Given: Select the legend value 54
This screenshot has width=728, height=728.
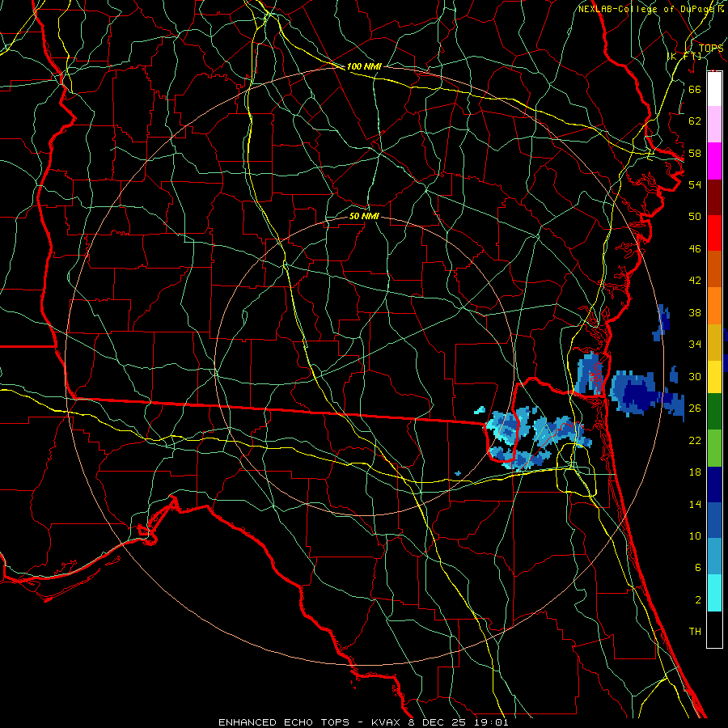Looking at the screenshot, I should pos(695,184).
